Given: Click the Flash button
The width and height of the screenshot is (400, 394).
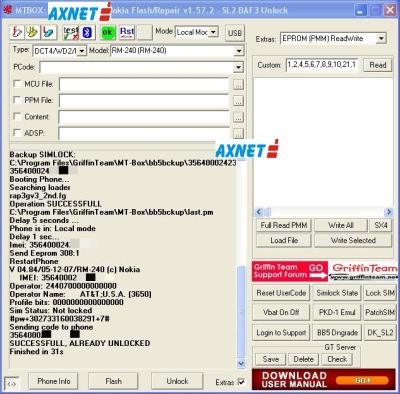Looking at the screenshot, I should (x=113, y=381).
